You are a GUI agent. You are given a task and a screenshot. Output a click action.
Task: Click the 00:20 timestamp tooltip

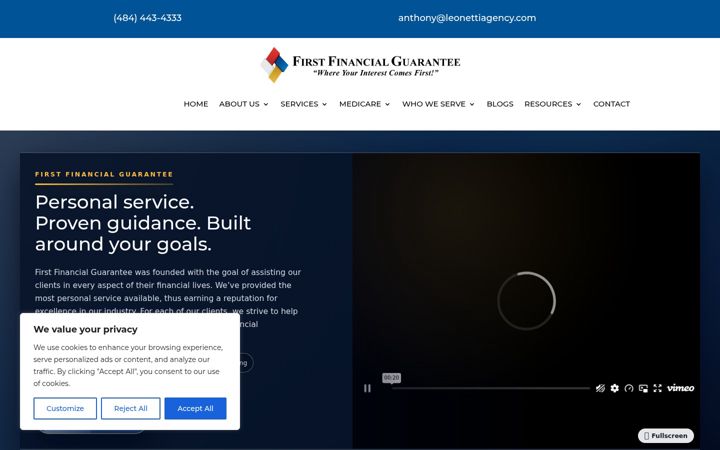click(392, 378)
